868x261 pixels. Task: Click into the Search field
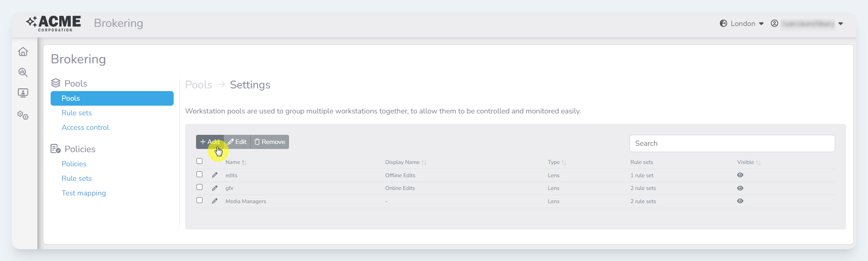[732, 143]
